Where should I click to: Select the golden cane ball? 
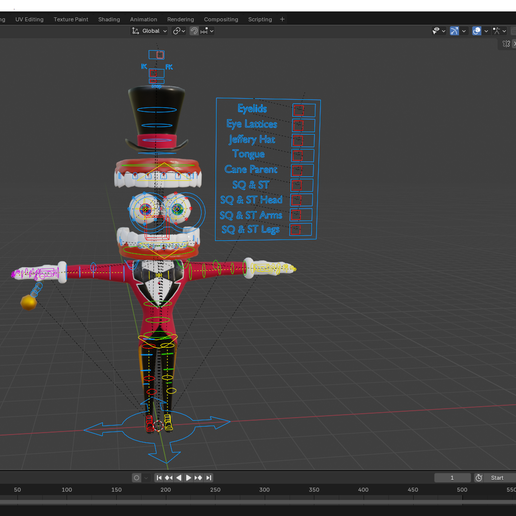pyautogui.click(x=28, y=302)
